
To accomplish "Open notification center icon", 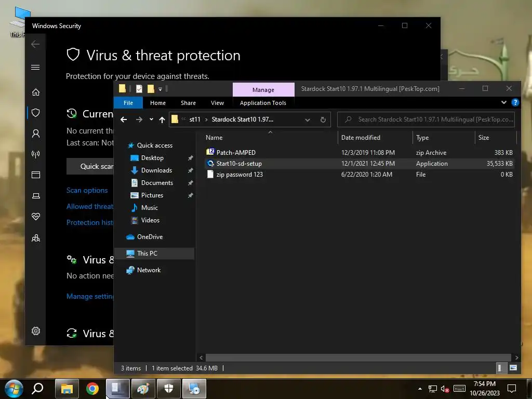I will pos(512,389).
